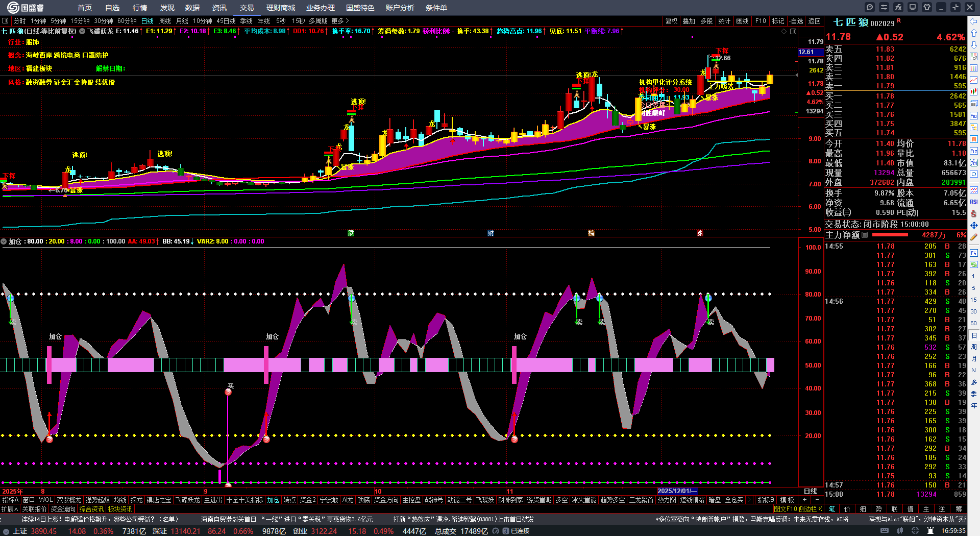The height and width of the screenshot is (536, 980).
Task: Expand 更多 period options
Action: click(x=340, y=21)
